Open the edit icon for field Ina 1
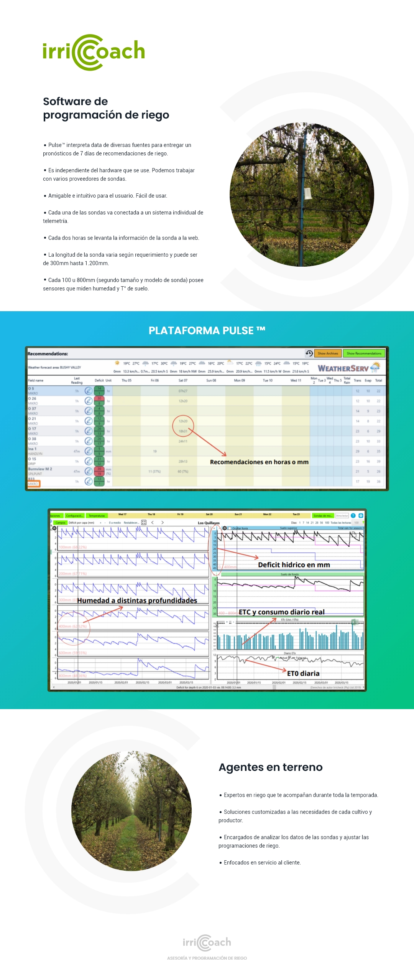 (89, 451)
